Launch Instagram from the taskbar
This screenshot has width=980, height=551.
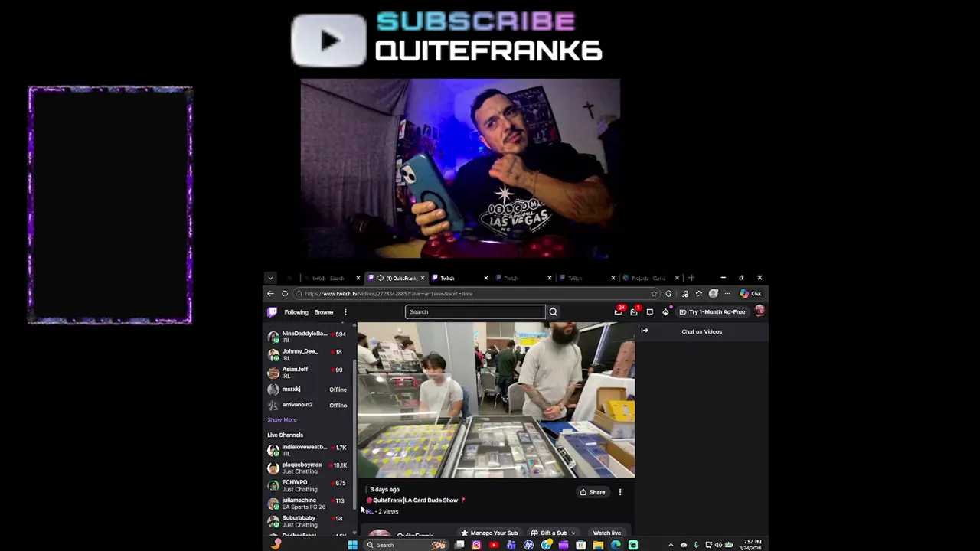click(476, 545)
